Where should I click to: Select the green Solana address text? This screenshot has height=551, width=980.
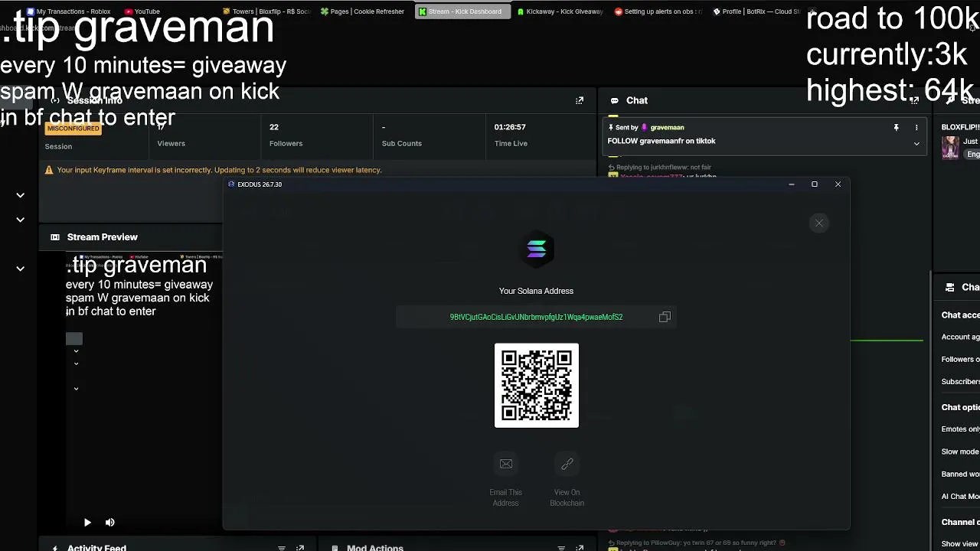(x=536, y=317)
